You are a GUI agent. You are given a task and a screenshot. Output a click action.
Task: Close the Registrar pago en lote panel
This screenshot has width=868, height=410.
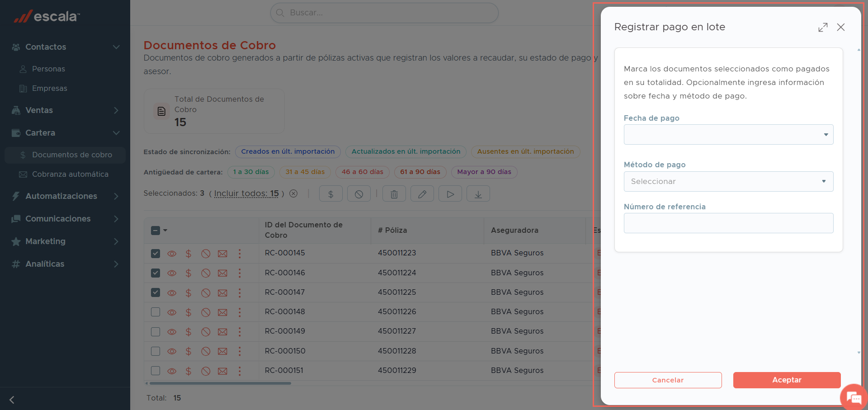point(841,27)
